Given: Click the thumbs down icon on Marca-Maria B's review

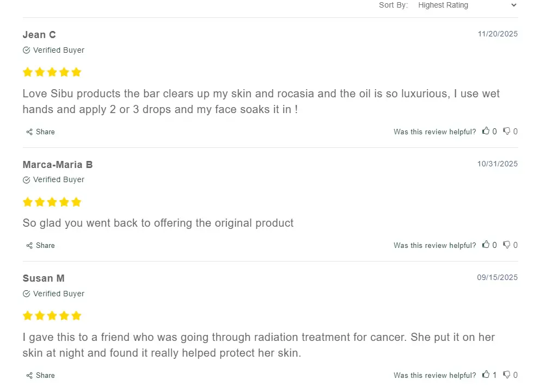Looking at the screenshot, I should tap(507, 245).
